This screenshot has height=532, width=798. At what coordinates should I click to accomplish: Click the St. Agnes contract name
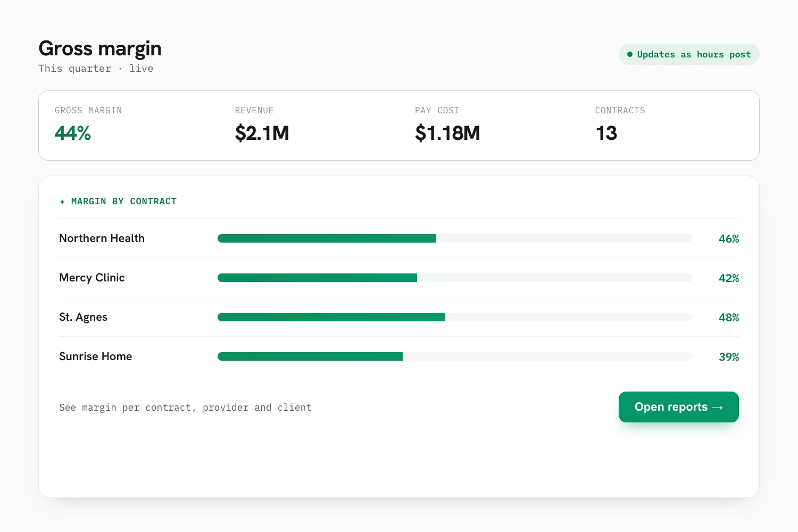83,317
